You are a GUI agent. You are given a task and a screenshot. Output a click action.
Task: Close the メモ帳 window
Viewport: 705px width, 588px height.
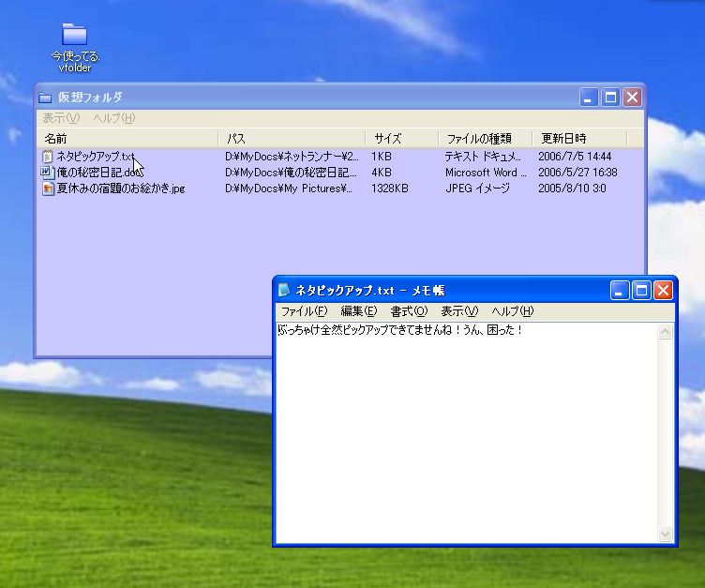663,290
